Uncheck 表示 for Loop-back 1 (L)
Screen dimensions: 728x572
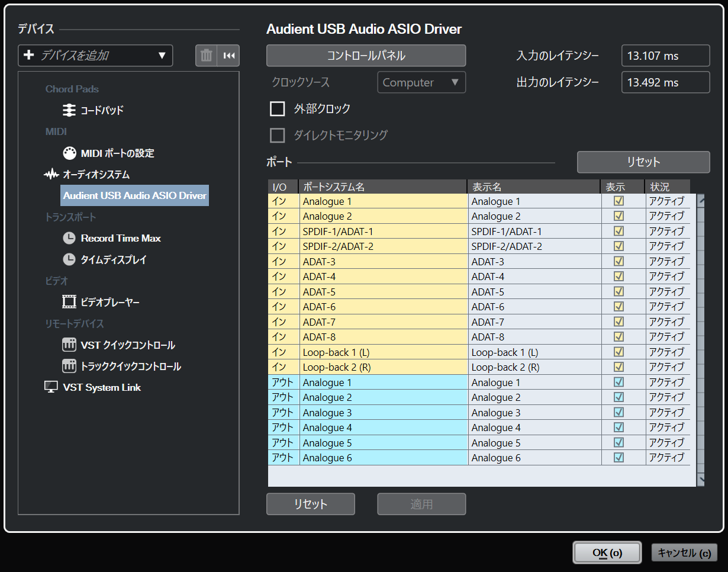pyautogui.click(x=619, y=352)
